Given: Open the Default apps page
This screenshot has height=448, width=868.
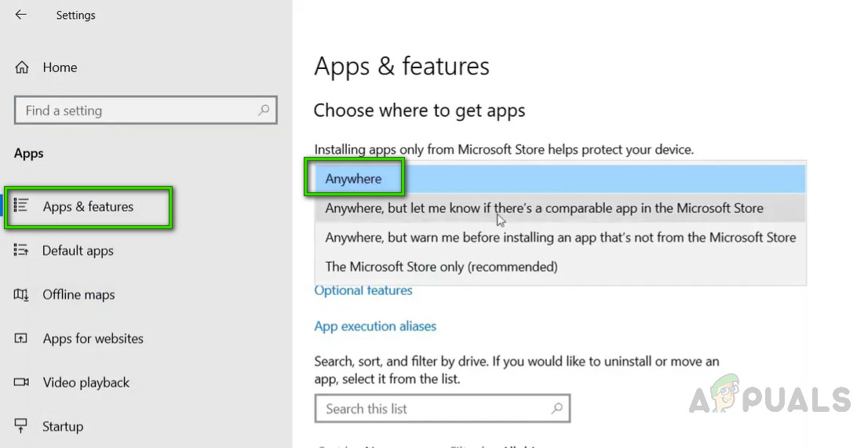Looking at the screenshot, I should coord(78,251).
